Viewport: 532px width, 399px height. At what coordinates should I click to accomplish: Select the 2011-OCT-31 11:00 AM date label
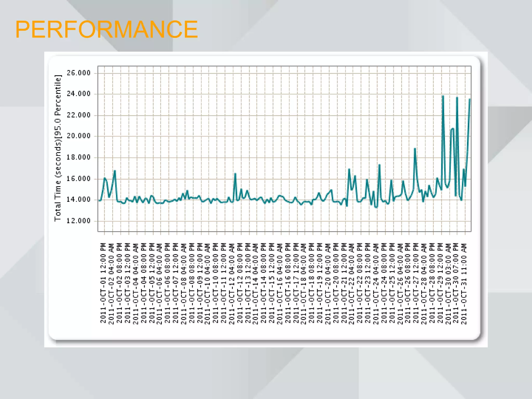(464, 283)
